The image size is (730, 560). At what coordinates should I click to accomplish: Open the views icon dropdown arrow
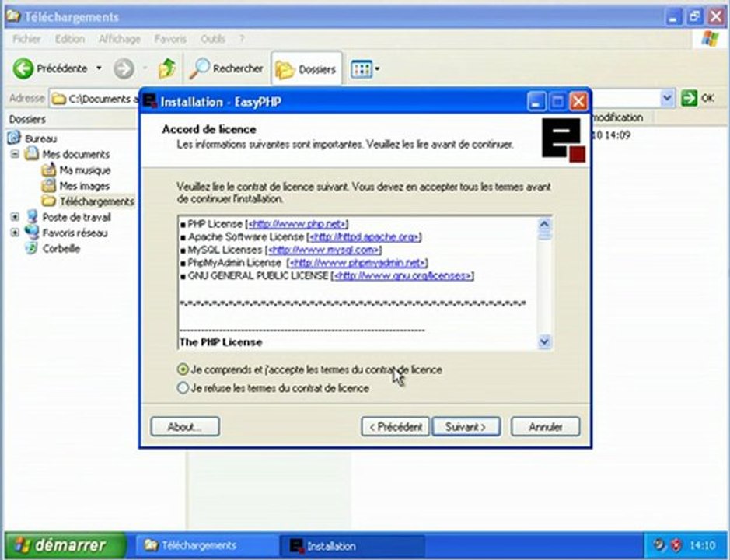377,69
